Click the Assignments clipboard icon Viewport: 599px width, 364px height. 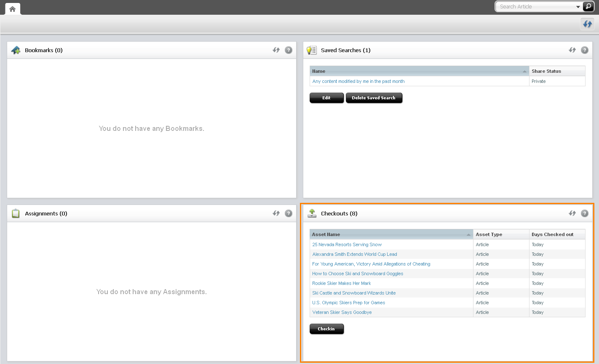(x=16, y=213)
